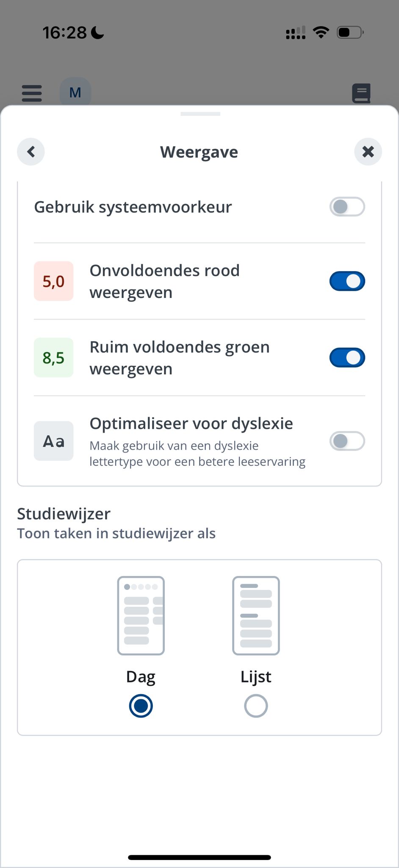Disable Ruim voldoendes groen weergeven switch
Screen dimensions: 399x868
[347, 358]
